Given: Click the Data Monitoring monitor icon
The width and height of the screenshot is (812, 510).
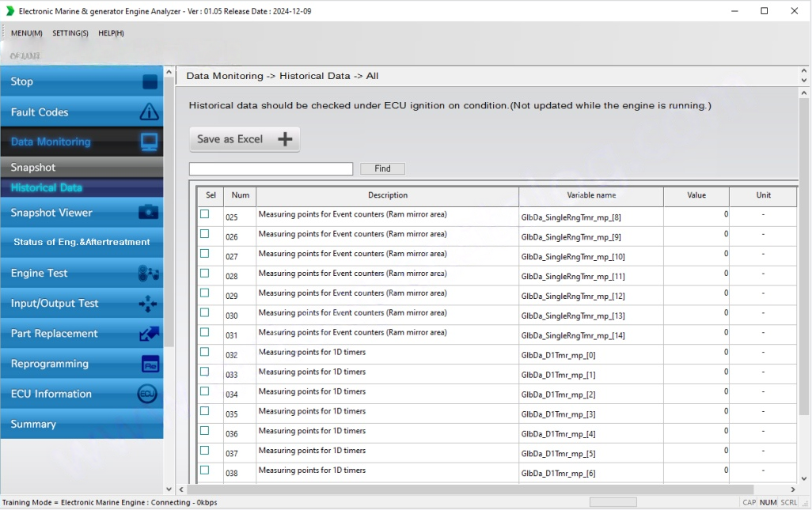Looking at the screenshot, I should [149, 142].
